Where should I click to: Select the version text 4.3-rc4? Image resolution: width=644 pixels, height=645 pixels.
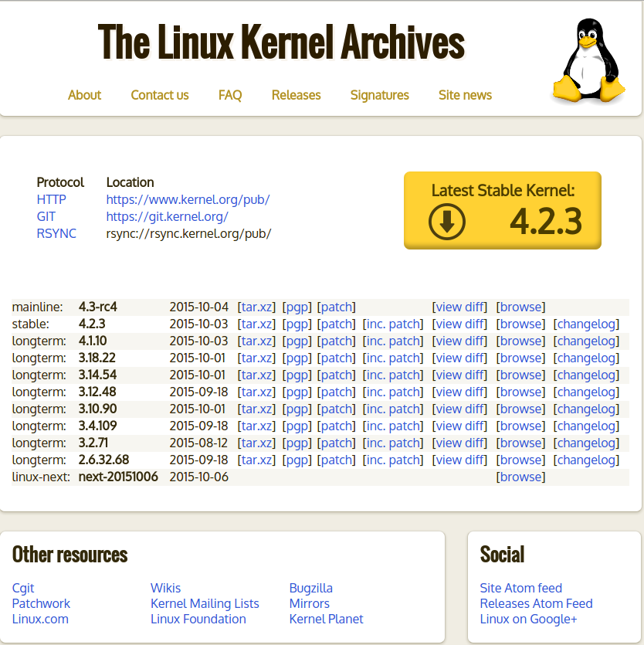[x=98, y=307]
